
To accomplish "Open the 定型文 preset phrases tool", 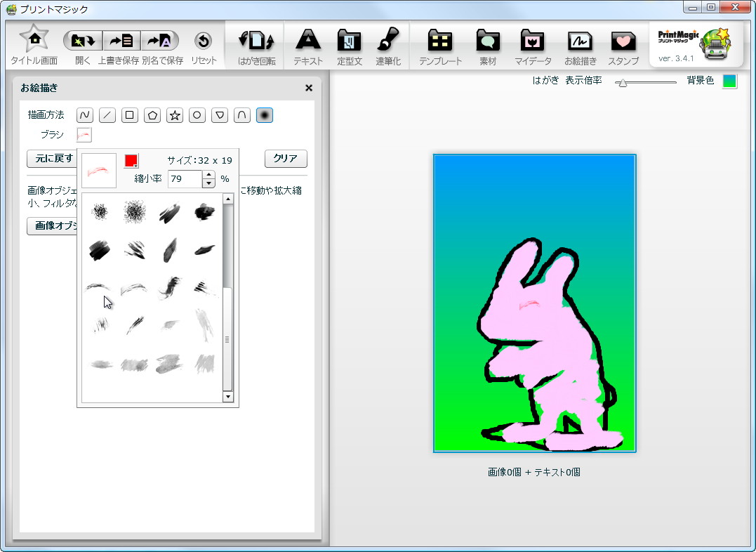I will 350,46.
